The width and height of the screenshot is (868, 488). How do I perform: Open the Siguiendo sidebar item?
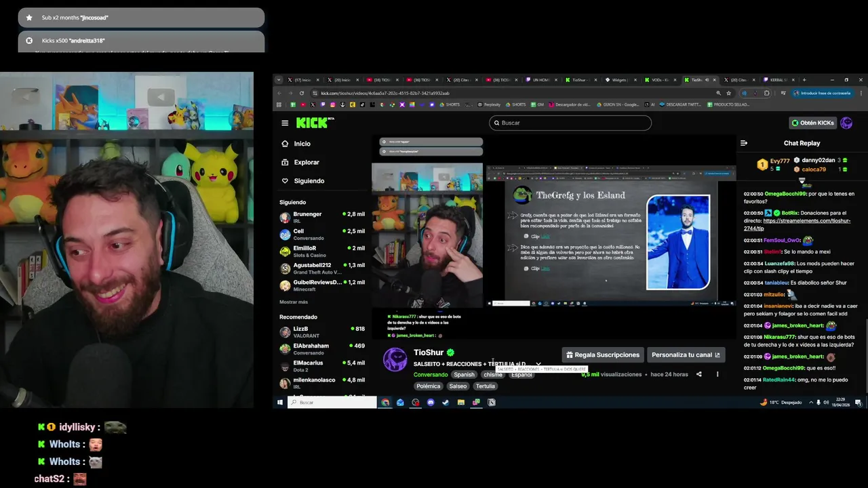tap(302, 181)
